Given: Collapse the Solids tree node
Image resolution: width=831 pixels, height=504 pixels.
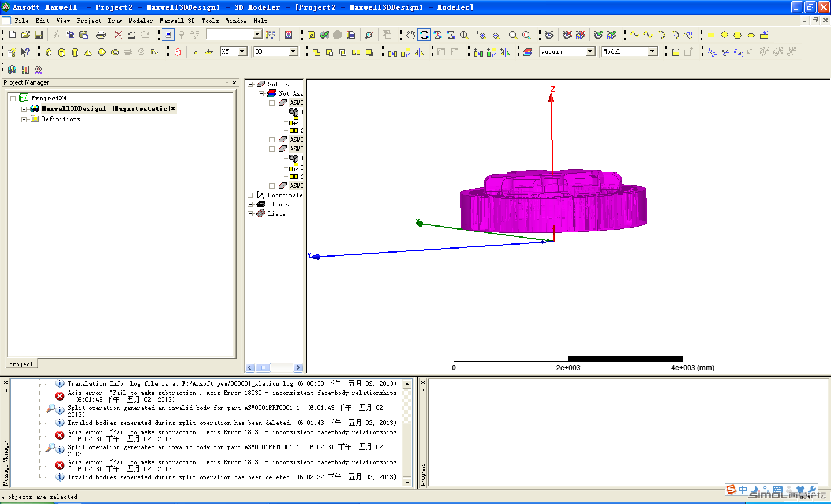Looking at the screenshot, I should tap(250, 84).
